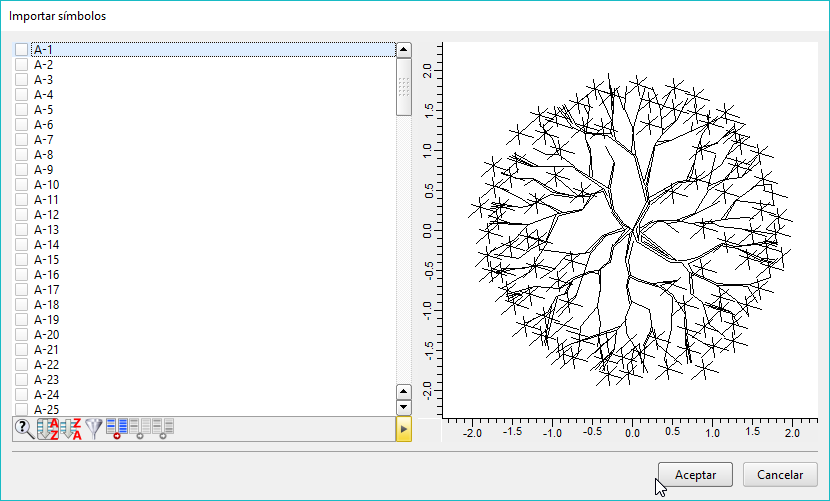830x501 pixels.
Task: Tick the A-10 checkbox
Action: click(21, 184)
